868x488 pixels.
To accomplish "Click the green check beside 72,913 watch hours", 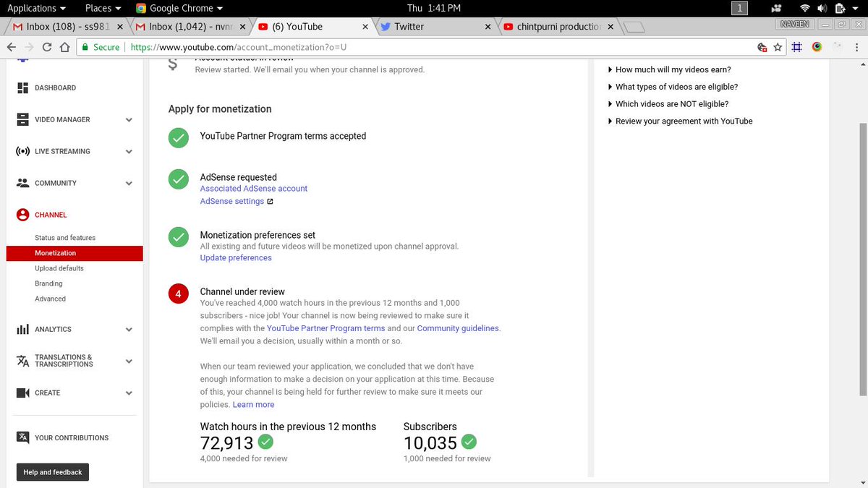I will [x=265, y=442].
